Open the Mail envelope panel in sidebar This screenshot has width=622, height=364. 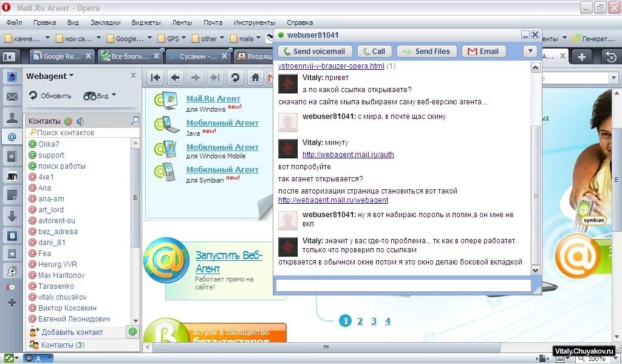[x=12, y=96]
